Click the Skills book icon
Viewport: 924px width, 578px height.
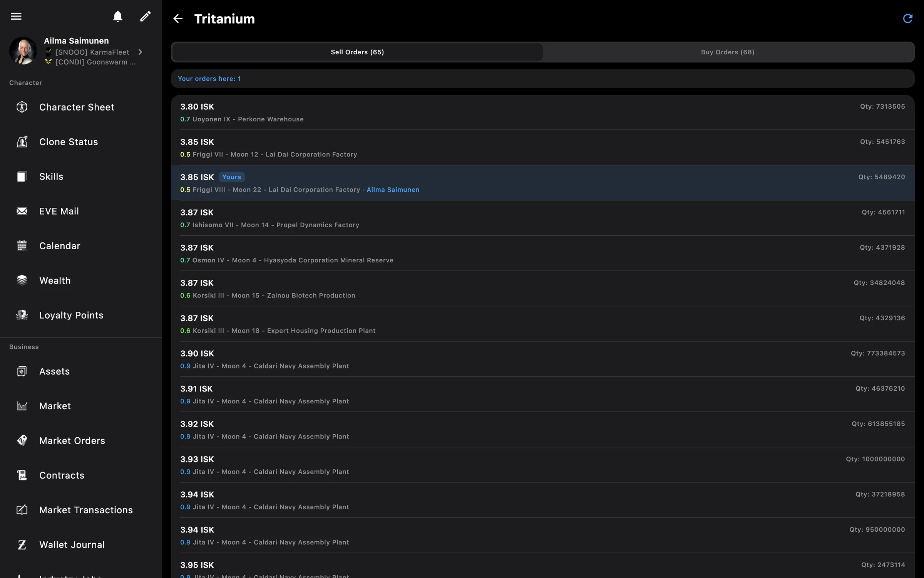click(x=22, y=176)
